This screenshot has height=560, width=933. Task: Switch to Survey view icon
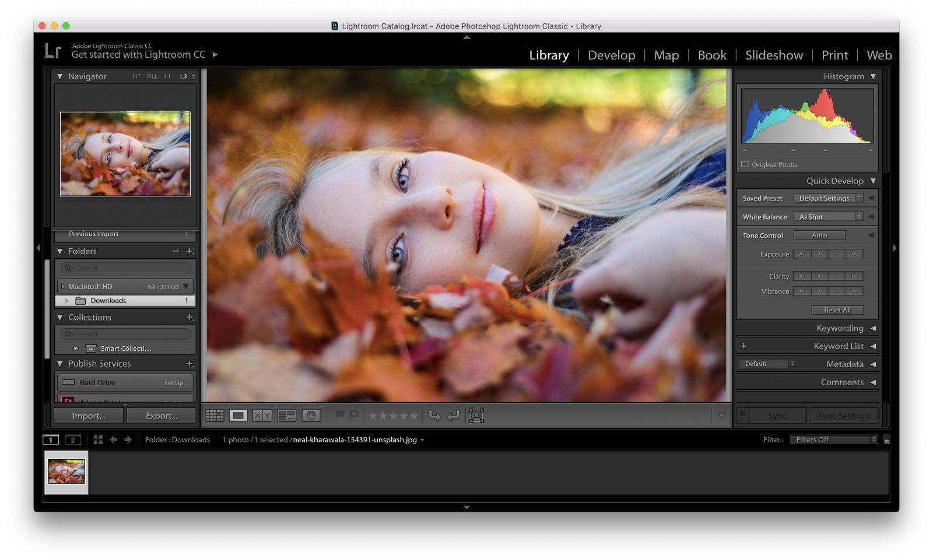286,415
